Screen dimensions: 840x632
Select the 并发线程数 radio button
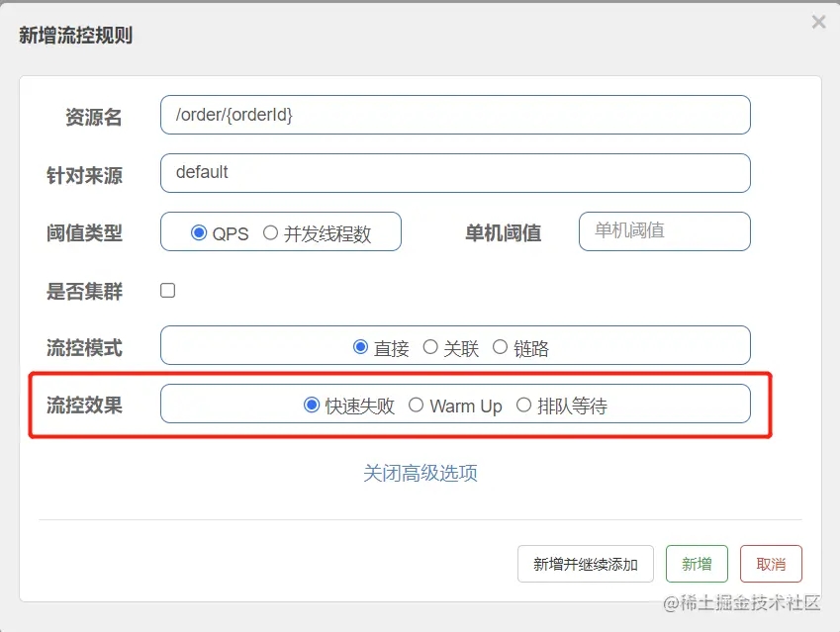270,232
